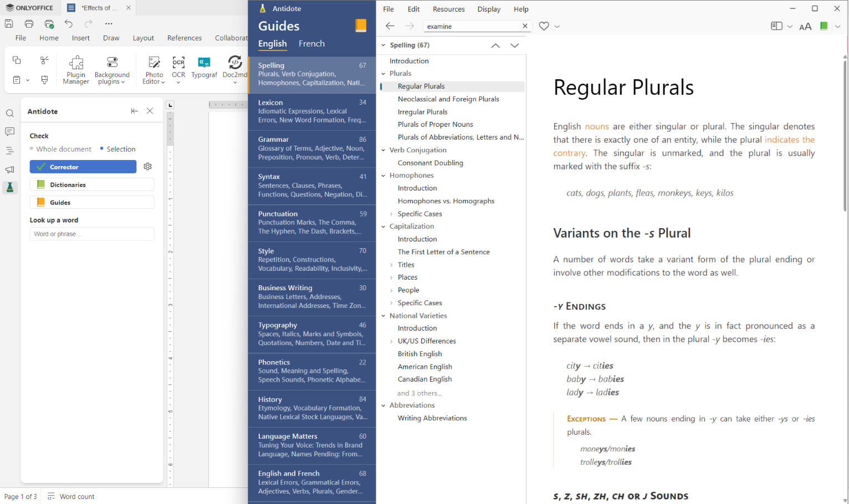Save the document in ONLYOFFICE
Screen dimensions: 849x504
9,24
